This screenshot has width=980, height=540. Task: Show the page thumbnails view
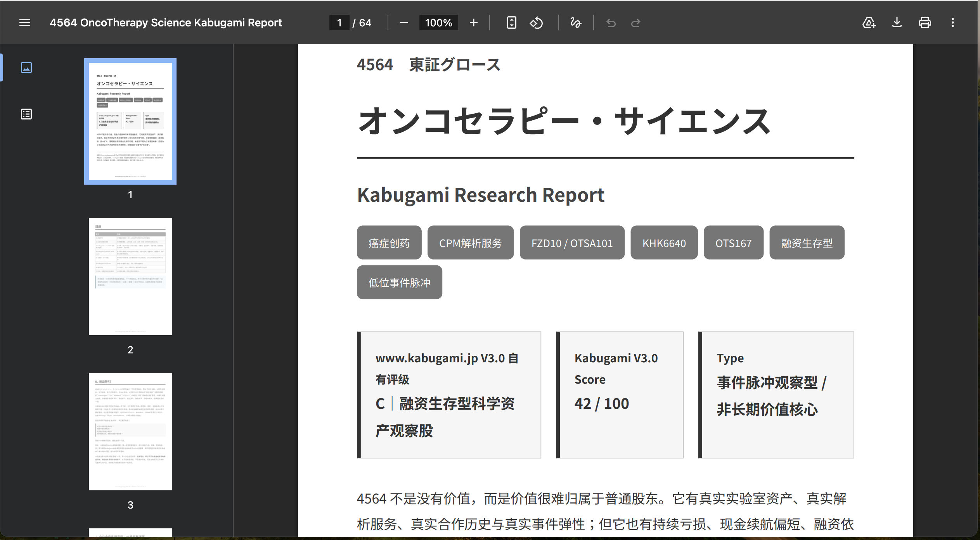coord(26,67)
